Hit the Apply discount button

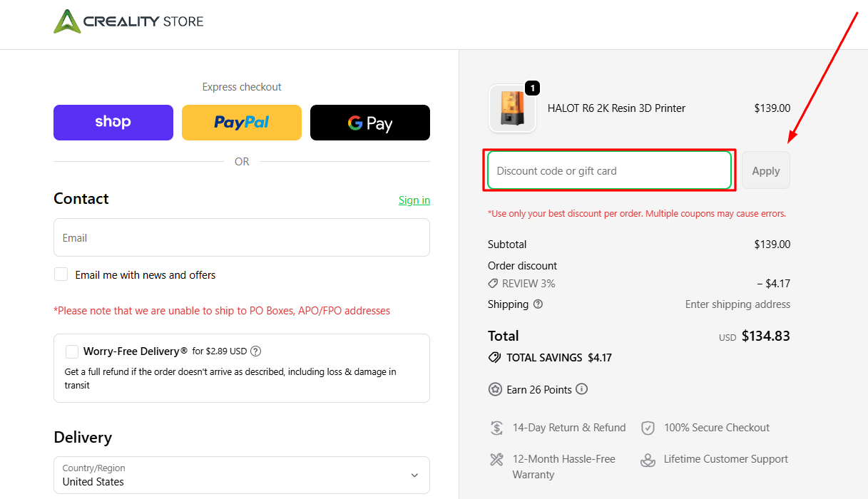point(766,170)
